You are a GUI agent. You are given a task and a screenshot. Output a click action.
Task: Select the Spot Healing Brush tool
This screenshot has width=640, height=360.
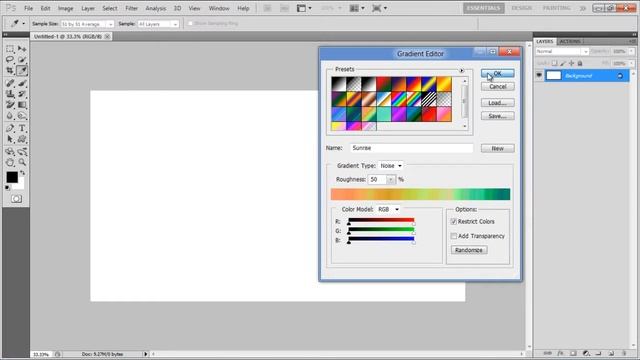pos(10,83)
